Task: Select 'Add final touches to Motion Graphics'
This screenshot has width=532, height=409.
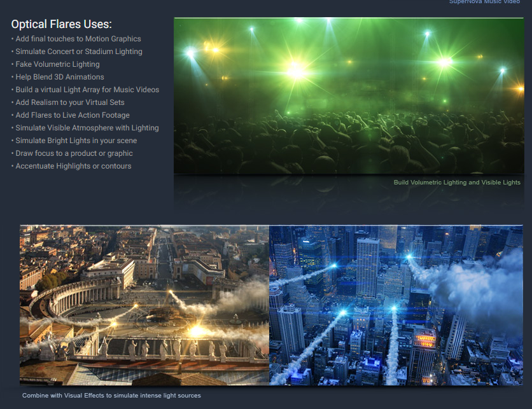Action: coord(78,39)
